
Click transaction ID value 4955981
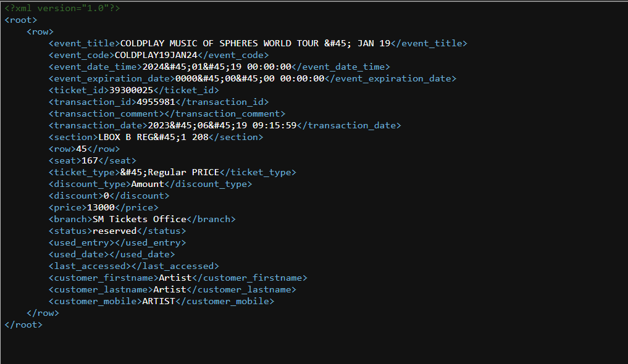[x=156, y=102]
